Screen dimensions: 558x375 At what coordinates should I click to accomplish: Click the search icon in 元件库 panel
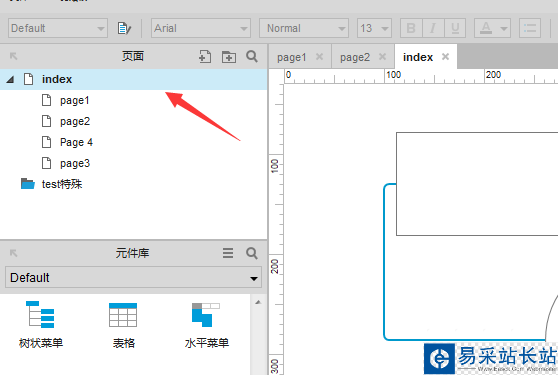coord(252,253)
